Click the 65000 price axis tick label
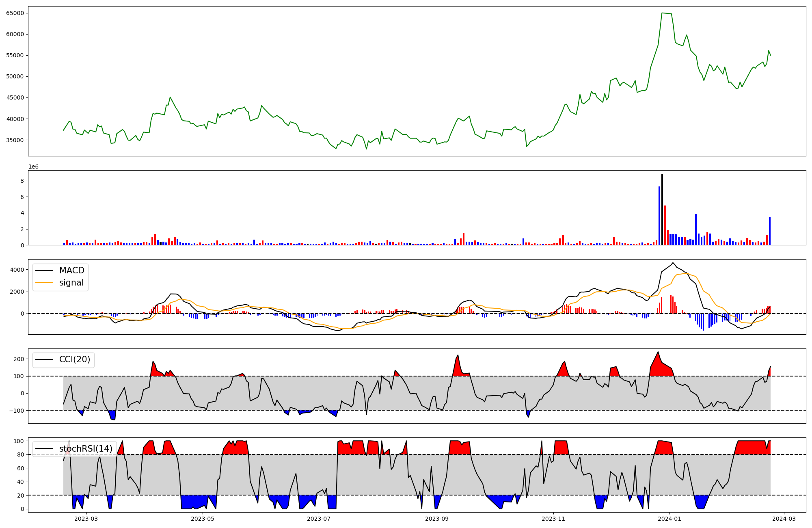 coord(15,13)
